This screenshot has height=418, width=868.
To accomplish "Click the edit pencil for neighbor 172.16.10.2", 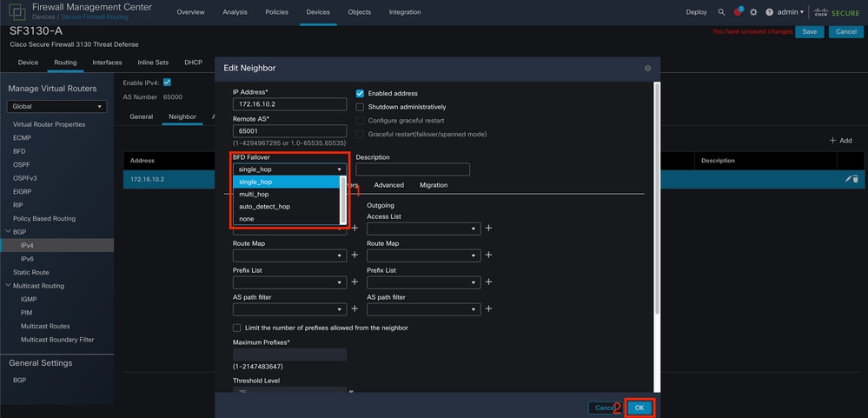I will click(848, 179).
